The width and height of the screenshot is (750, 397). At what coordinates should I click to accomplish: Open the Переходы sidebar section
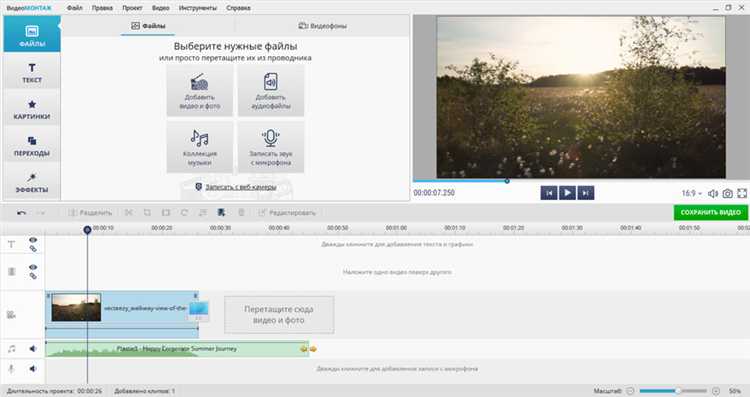click(32, 145)
